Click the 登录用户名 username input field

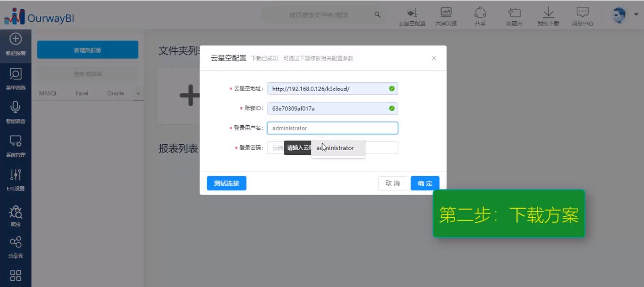point(333,128)
